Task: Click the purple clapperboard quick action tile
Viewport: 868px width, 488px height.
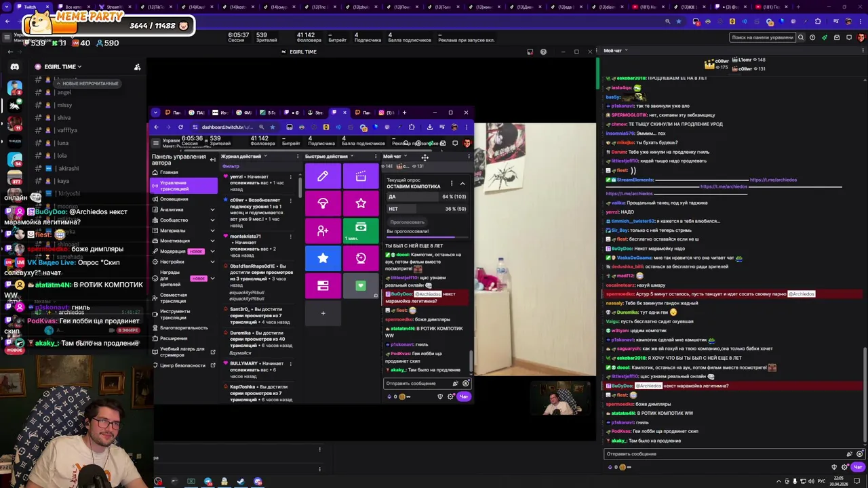Action: [361, 176]
